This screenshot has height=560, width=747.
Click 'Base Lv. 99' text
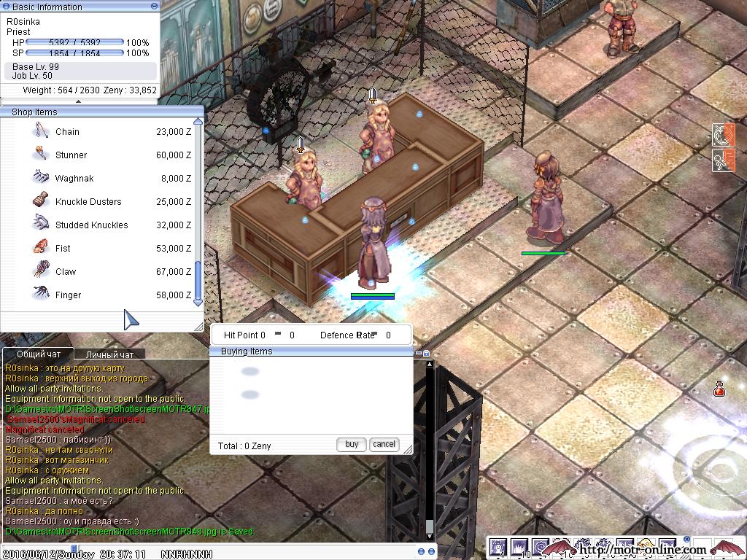pos(36,66)
